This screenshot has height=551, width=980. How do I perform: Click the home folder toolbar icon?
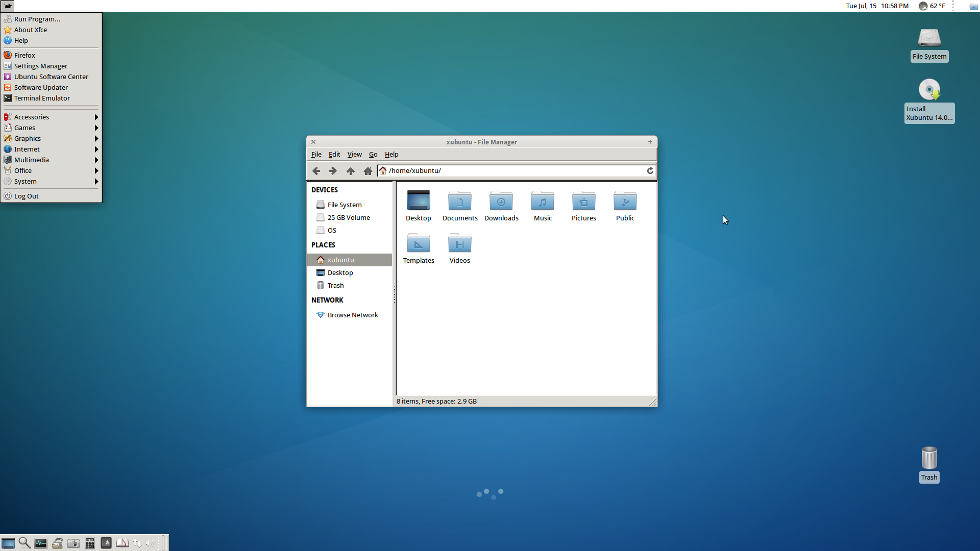(x=367, y=171)
